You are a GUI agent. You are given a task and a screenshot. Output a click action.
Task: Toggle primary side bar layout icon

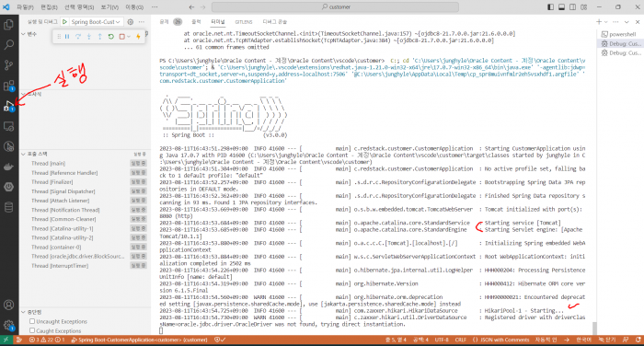click(x=550, y=7)
